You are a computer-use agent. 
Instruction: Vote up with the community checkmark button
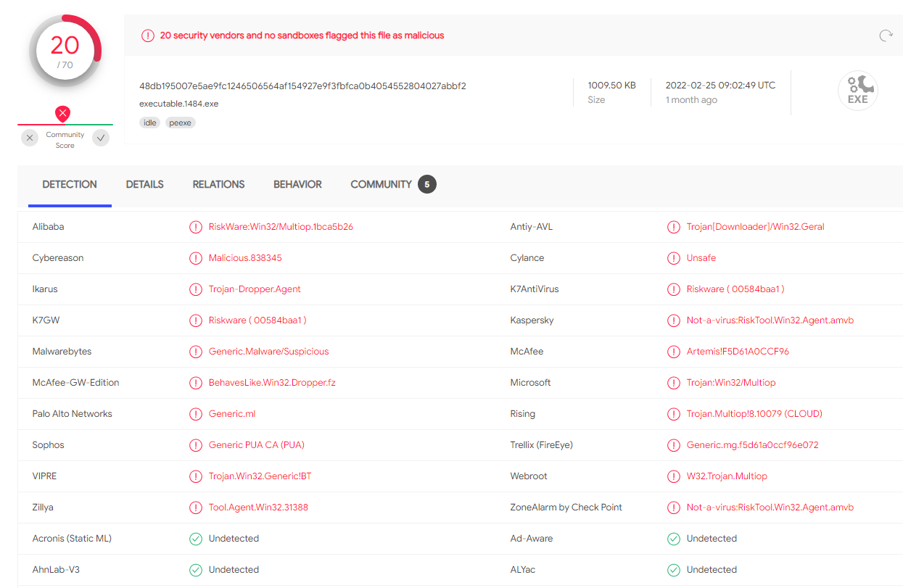click(101, 138)
